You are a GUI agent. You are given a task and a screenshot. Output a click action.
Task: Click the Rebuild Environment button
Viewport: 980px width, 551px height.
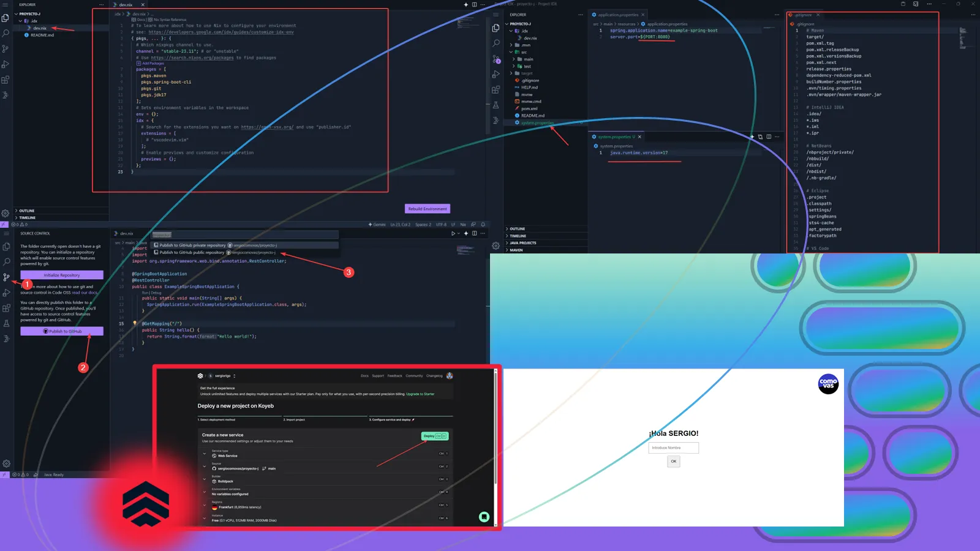[x=428, y=209]
